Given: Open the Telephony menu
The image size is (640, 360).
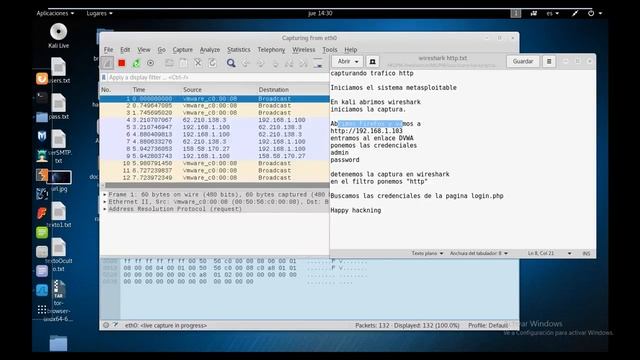Looking at the screenshot, I should (271, 50).
